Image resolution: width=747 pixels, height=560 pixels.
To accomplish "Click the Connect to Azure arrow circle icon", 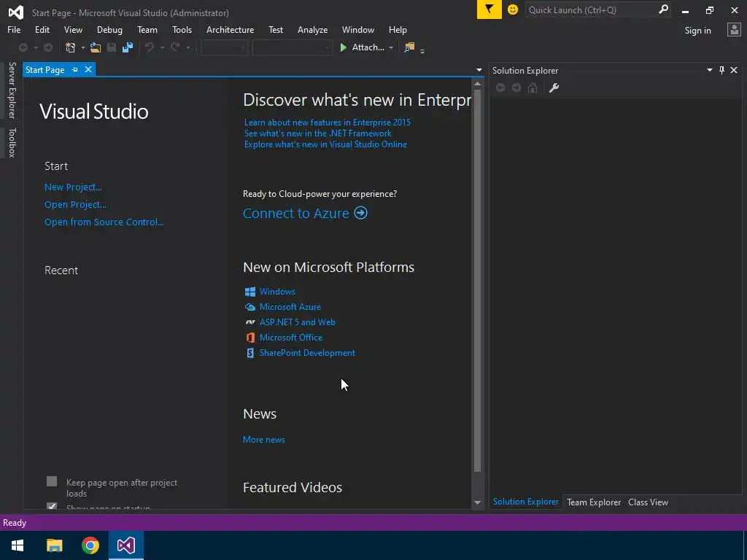I will [360, 213].
